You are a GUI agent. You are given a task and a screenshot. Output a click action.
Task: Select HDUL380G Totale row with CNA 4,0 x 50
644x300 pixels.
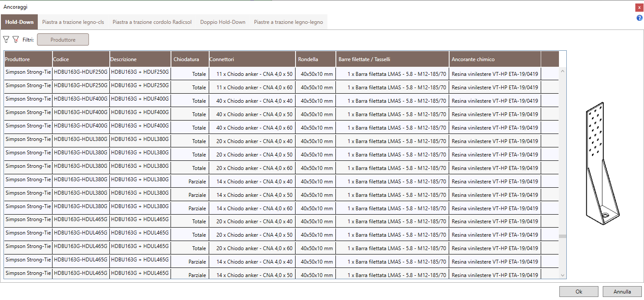(x=281, y=154)
